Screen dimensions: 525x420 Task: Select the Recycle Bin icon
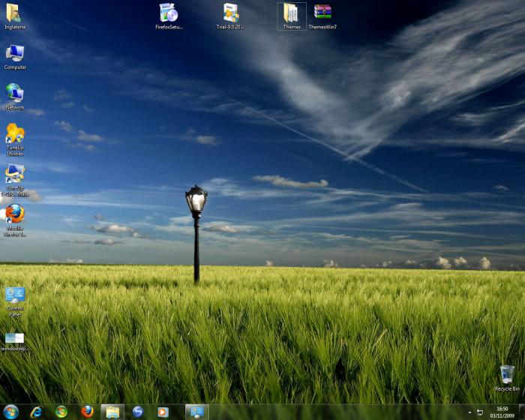pyautogui.click(x=507, y=375)
